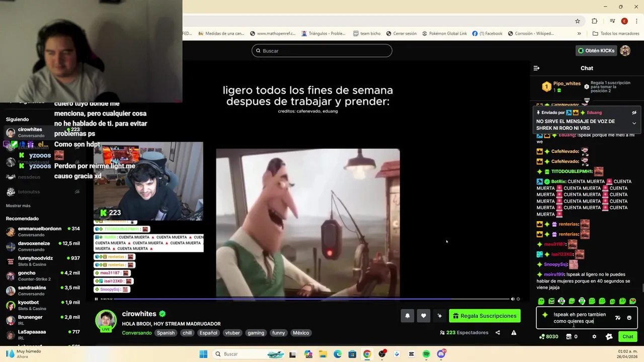Collapse the chat panel with arrow icon
This screenshot has height=362, width=644.
[x=536, y=68]
